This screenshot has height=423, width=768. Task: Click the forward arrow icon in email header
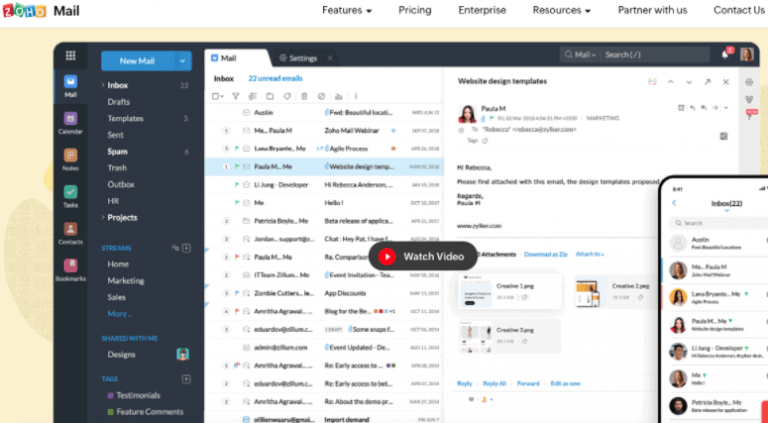(715, 108)
